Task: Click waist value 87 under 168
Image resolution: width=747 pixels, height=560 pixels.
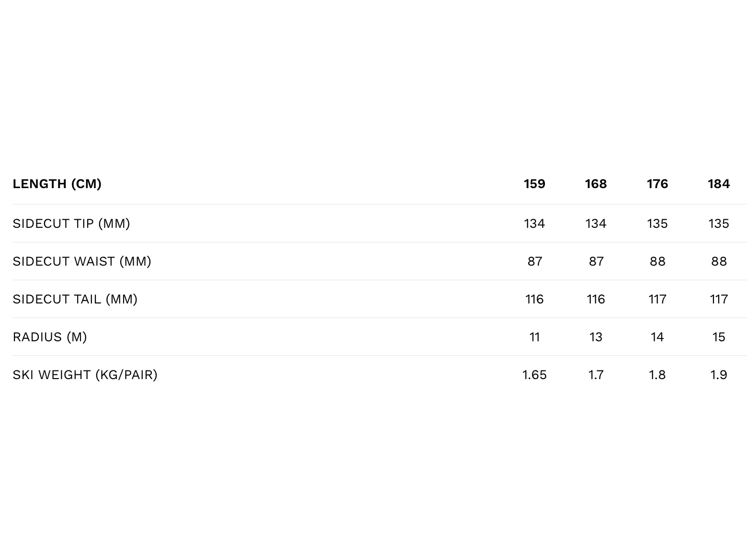Action: 596,261
